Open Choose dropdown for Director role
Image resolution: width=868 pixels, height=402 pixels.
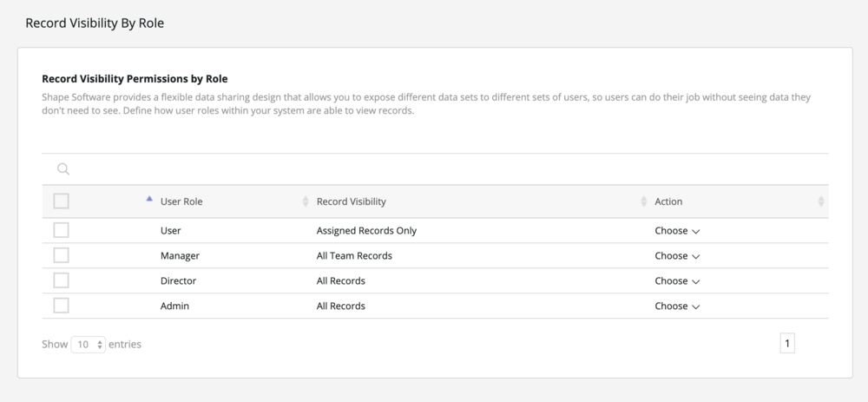click(x=677, y=280)
